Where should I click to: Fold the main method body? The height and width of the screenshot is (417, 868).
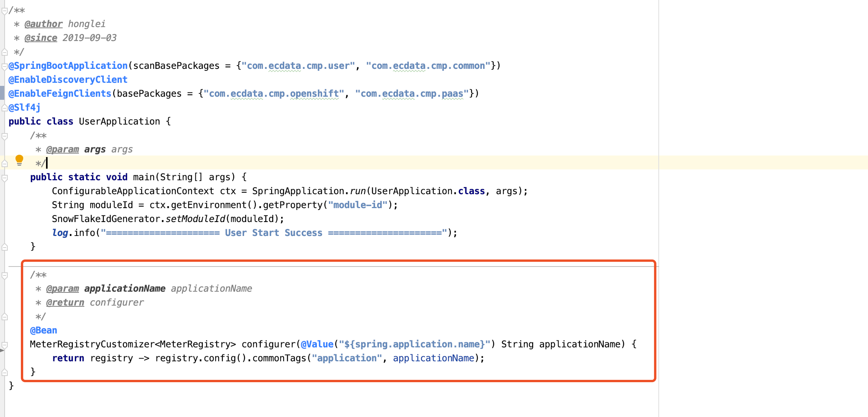pyautogui.click(x=5, y=178)
